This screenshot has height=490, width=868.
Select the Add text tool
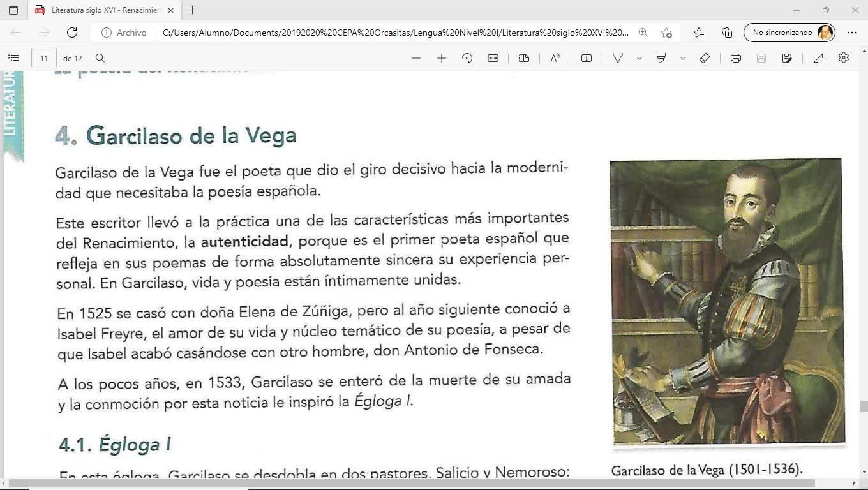point(587,58)
